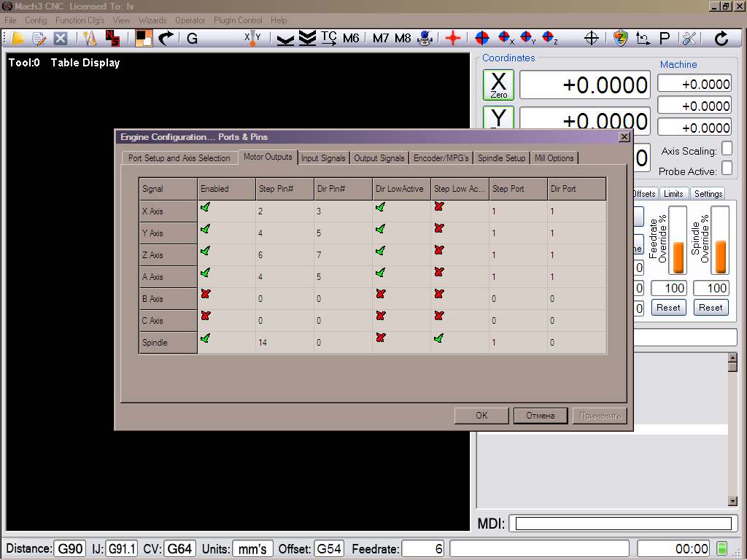Click the G toolbar button
Image resolution: width=747 pixels, height=560 pixels.
(x=192, y=38)
